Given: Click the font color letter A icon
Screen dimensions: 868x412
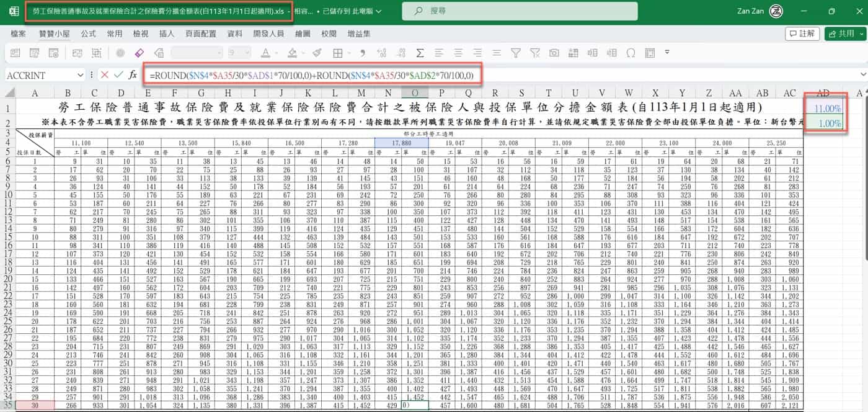Looking at the screenshot, I should pos(265,53).
